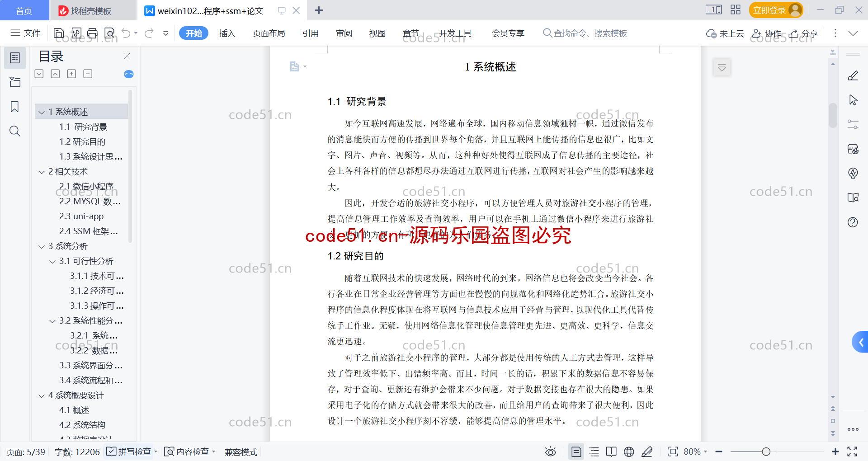
Task: Collapse the 2 相关技术 tree node
Action: [x=42, y=172]
